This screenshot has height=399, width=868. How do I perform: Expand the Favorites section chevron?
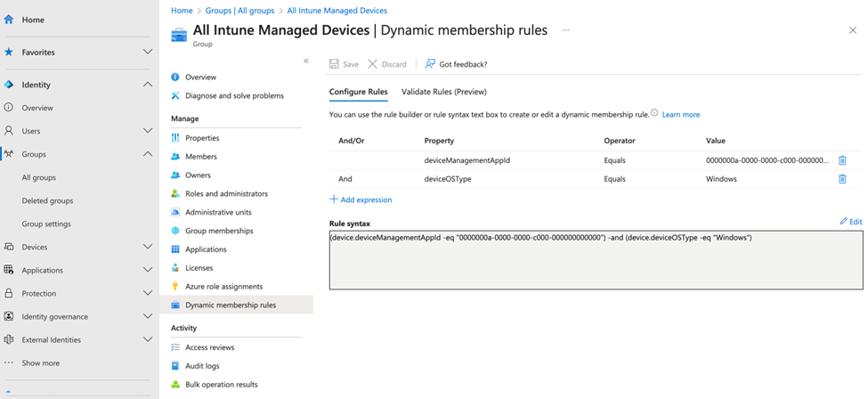148,52
